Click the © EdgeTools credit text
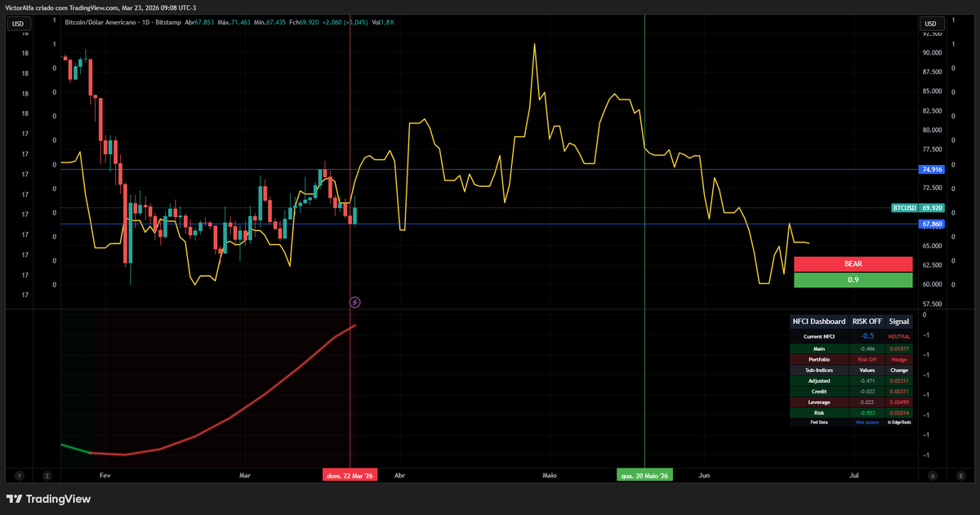This screenshot has width=980, height=515. (899, 423)
